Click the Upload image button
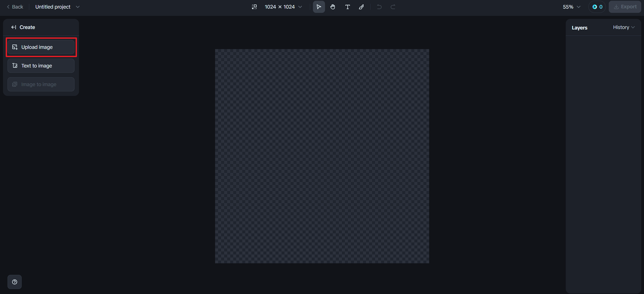This screenshot has height=294, width=644. pos(41,47)
